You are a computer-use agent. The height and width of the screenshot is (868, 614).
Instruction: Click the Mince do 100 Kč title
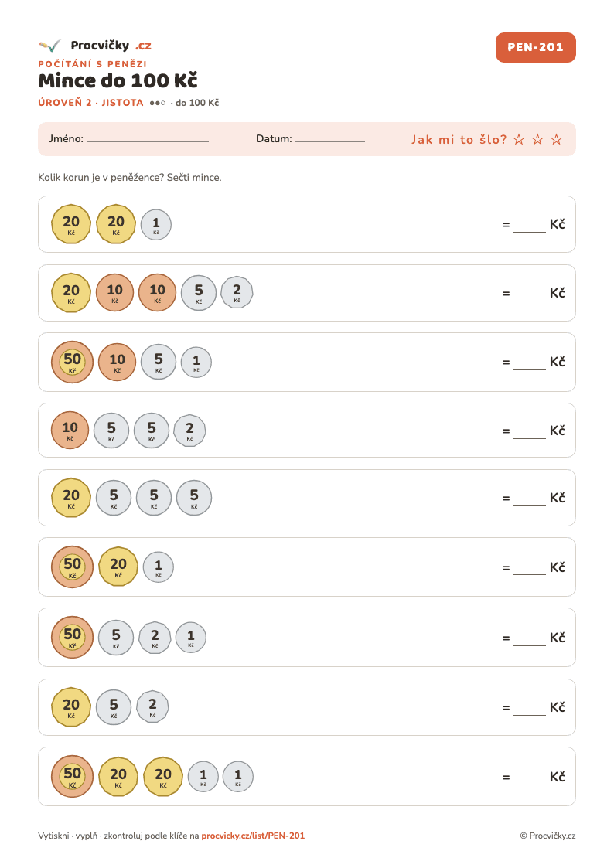click(118, 81)
